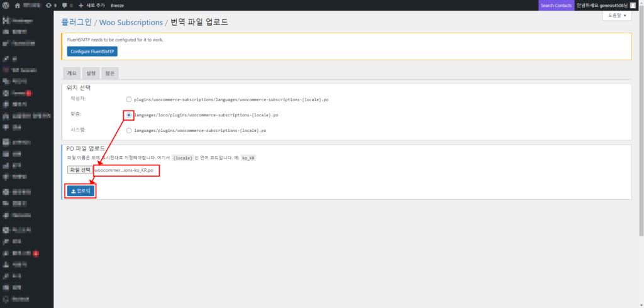Expand the 도움말 help dropdown

[x=617, y=16]
